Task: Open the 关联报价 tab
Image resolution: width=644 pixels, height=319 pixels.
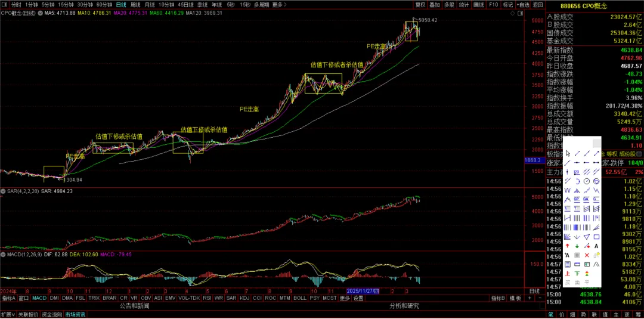Action: point(29,315)
